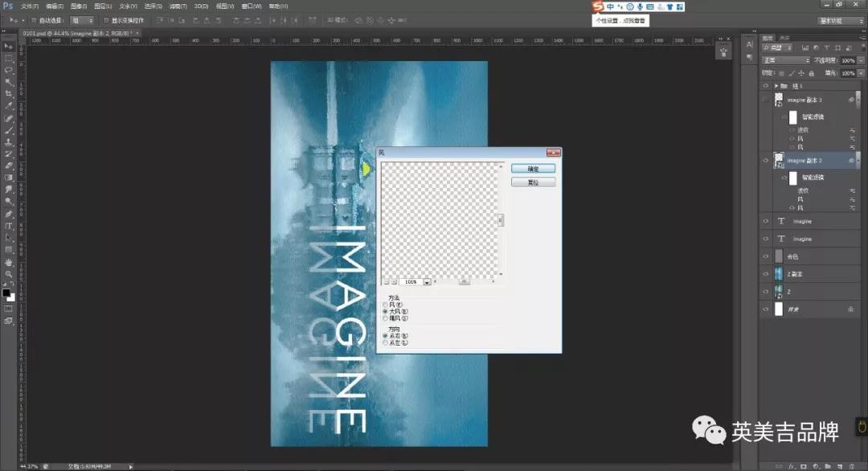
Task: Choose 从左 direction radio button
Action: click(385, 342)
